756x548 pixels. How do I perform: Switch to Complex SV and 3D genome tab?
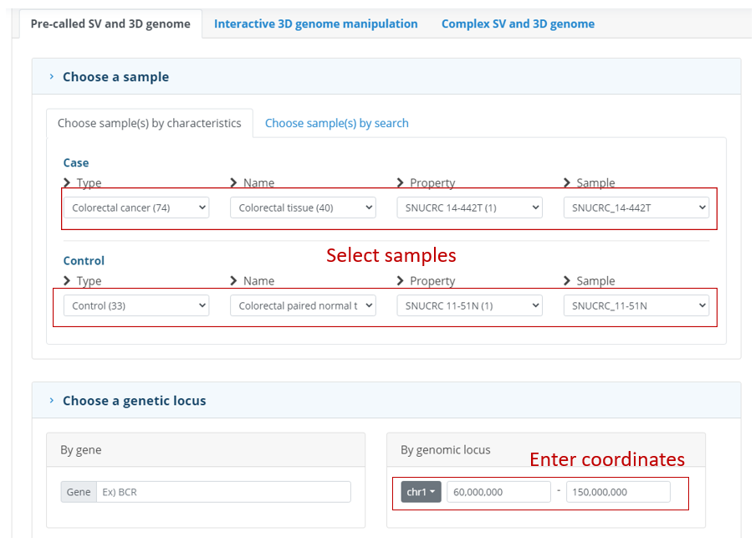pos(518,23)
